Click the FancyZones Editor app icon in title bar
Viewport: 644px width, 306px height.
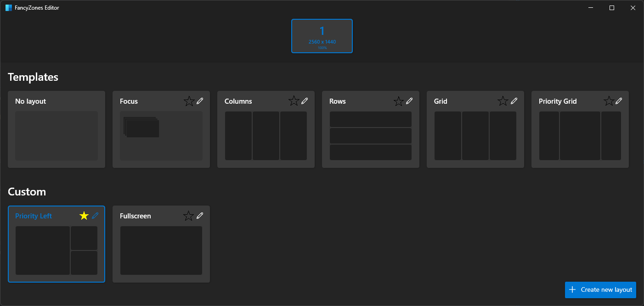tap(9, 8)
